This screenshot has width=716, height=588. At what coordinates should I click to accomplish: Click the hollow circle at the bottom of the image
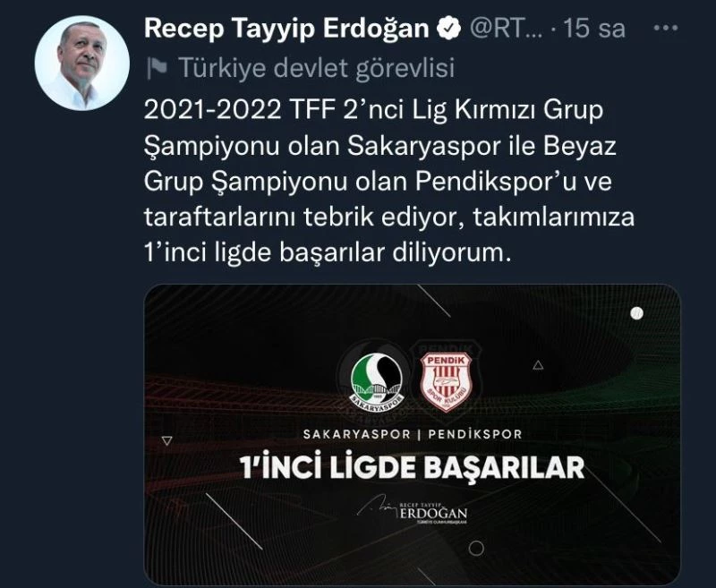(476, 549)
